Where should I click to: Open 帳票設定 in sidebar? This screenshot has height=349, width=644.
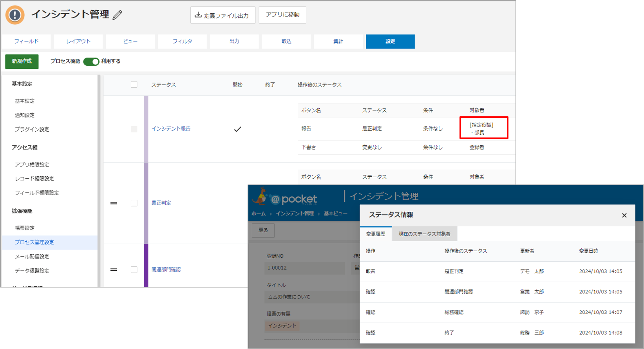[25, 228]
